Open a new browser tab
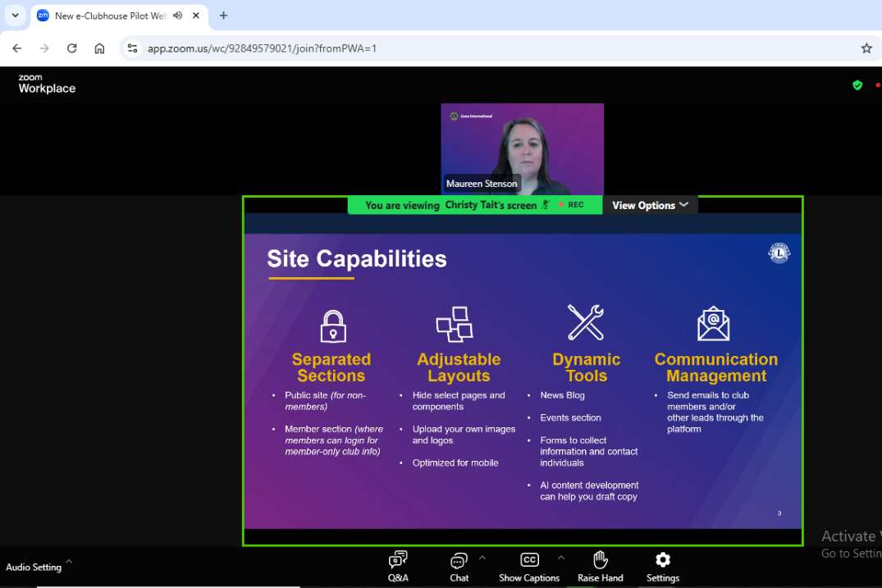 [223, 16]
